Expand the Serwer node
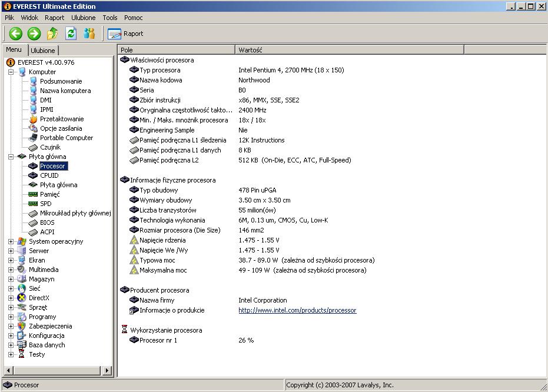 point(11,251)
